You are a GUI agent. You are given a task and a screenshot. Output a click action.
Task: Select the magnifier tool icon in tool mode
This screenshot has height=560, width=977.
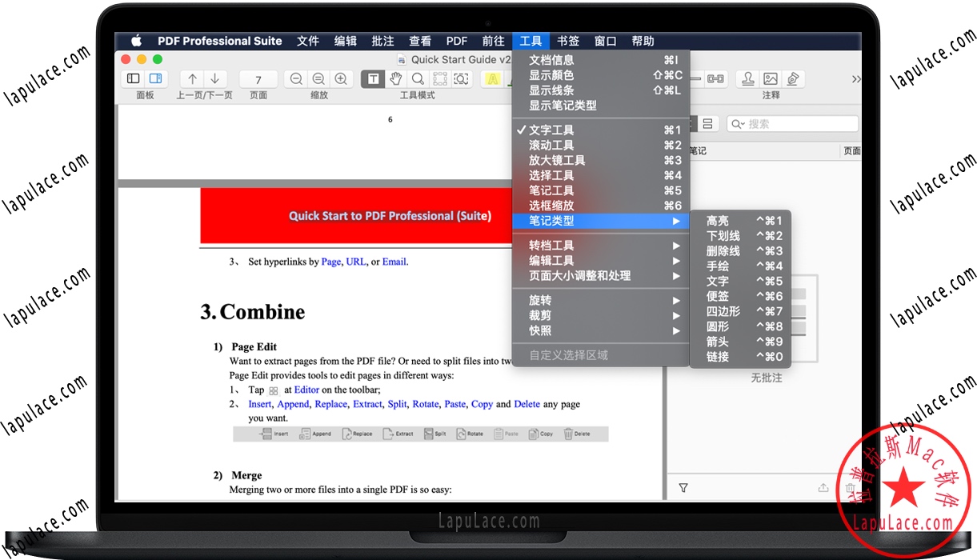[x=418, y=78]
